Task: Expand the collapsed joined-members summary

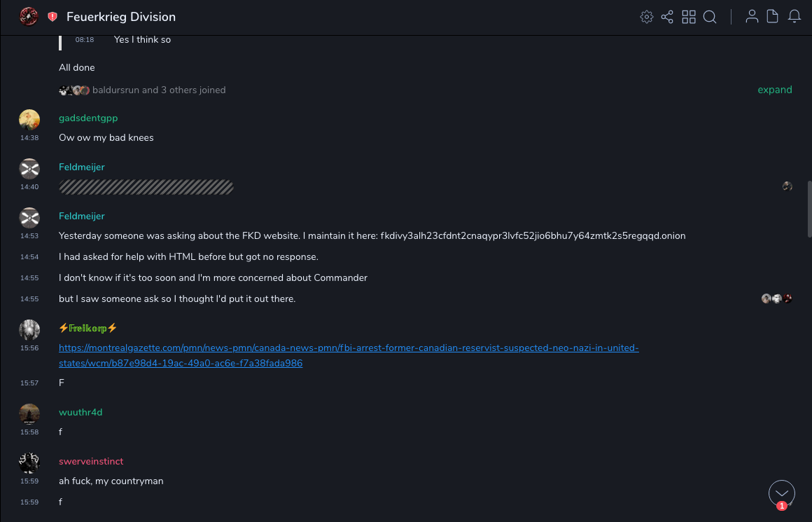Action: [774, 90]
